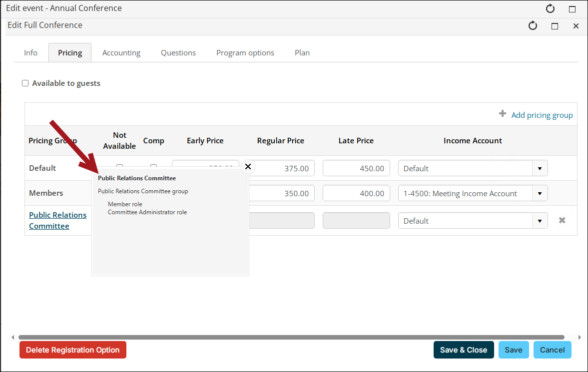Maximize the Edit event Annual Conference window
Image resolution: width=588 pixels, height=372 pixels.
coord(572,9)
